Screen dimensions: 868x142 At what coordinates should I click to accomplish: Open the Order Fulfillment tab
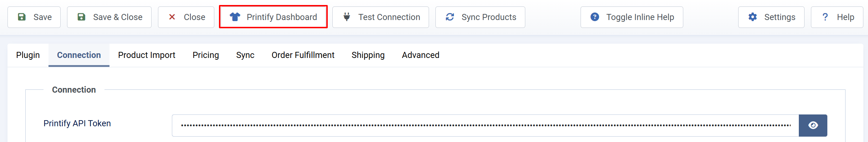pyautogui.click(x=303, y=55)
